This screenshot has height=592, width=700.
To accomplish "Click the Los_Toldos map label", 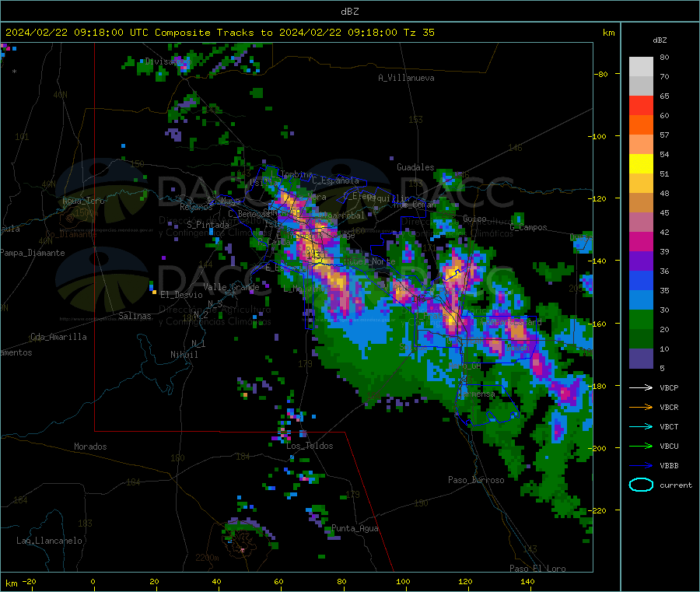I will (x=310, y=446).
